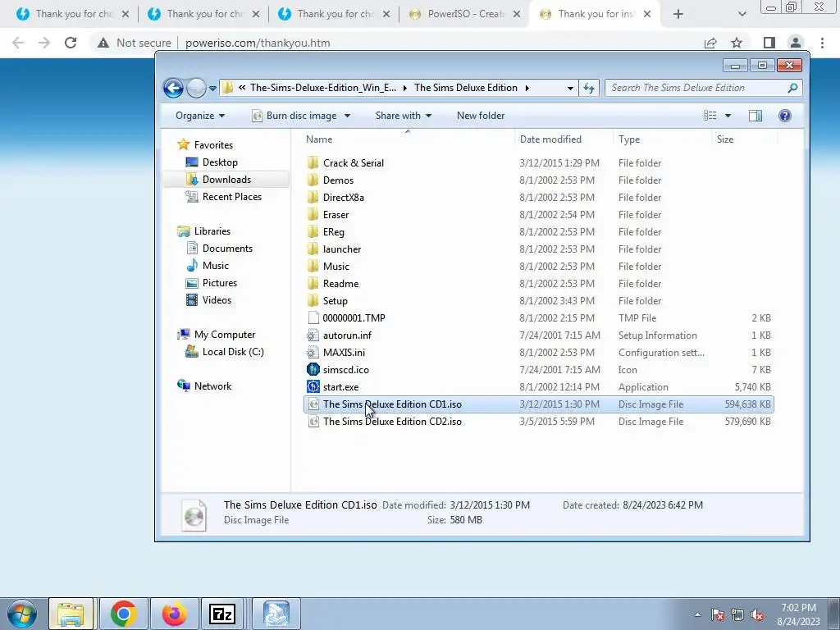The height and width of the screenshot is (630, 840).
Task: Click The-Sims-Deluxe-Edition_Win_E... breadcrumb segment
Action: pyautogui.click(x=323, y=88)
